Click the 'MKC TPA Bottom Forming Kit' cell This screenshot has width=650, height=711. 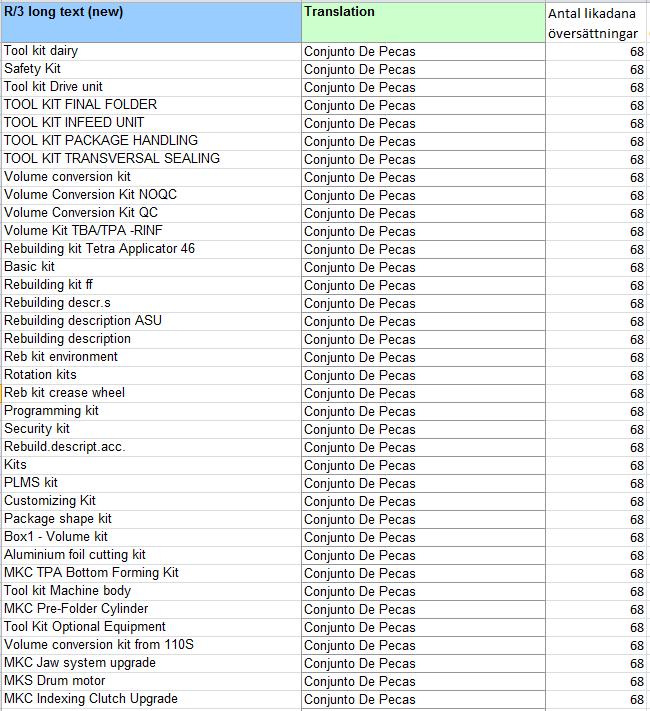(x=151, y=573)
